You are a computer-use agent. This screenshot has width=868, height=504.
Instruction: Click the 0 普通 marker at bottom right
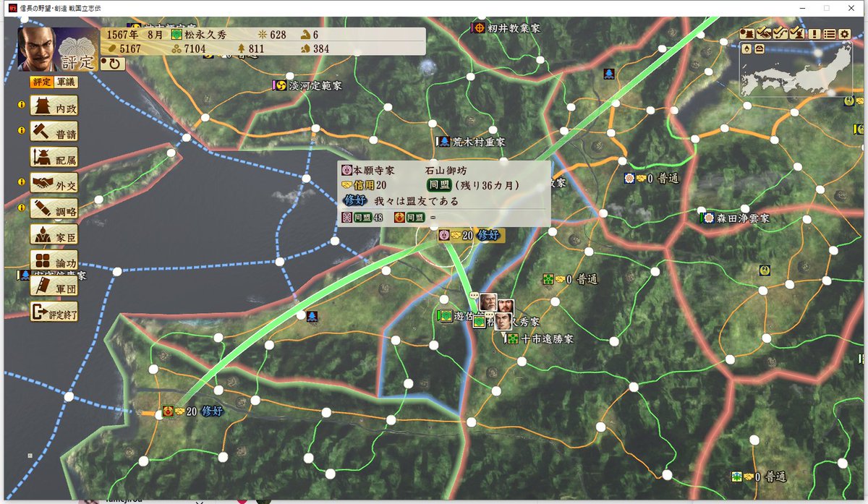click(x=758, y=477)
